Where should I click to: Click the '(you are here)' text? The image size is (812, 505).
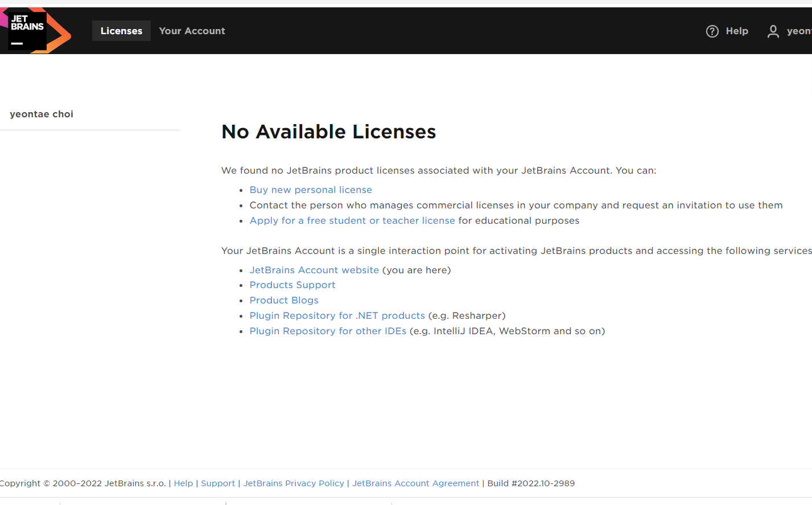coord(417,270)
